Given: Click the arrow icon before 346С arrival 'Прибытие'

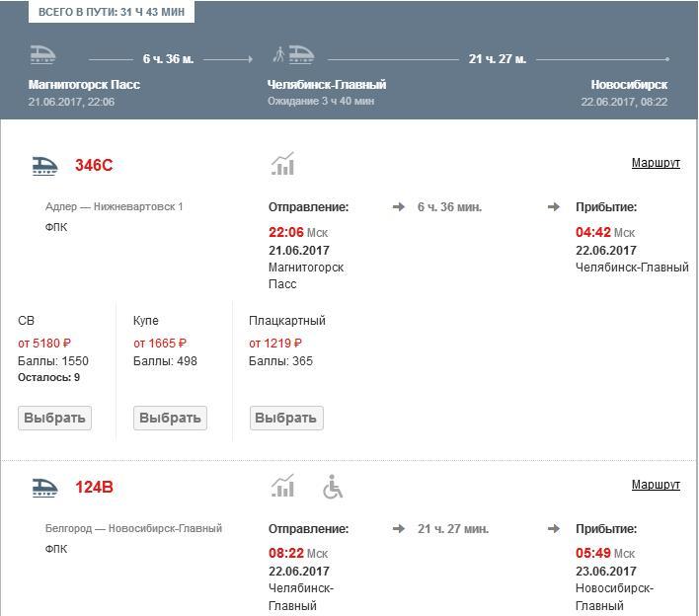Looking at the screenshot, I should (x=554, y=207).
